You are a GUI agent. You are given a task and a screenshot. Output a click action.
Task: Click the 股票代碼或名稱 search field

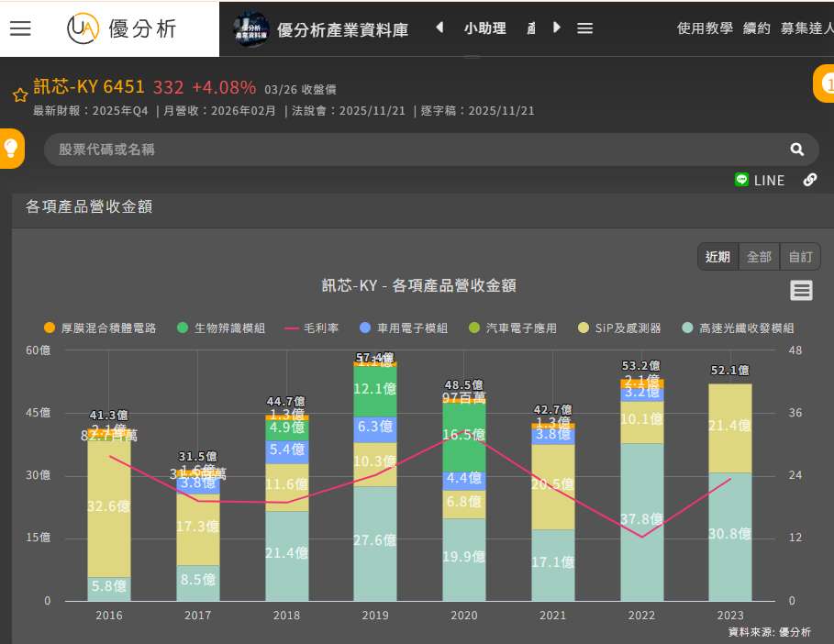pyautogui.click(x=413, y=150)
